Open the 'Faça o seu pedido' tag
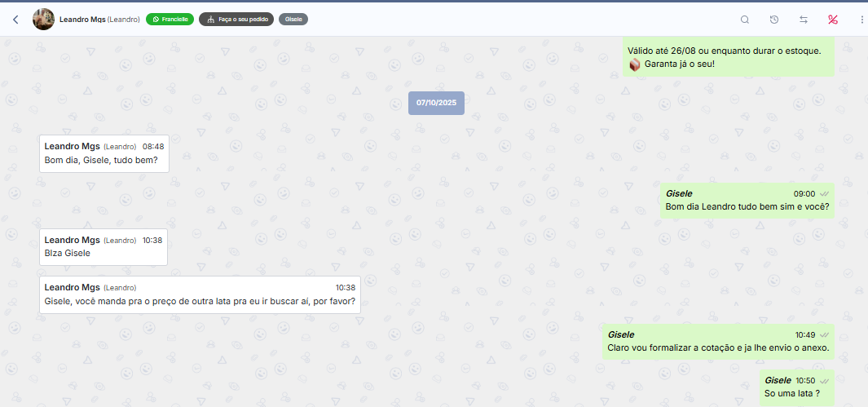The image size is (868, 407). point(236,19)
